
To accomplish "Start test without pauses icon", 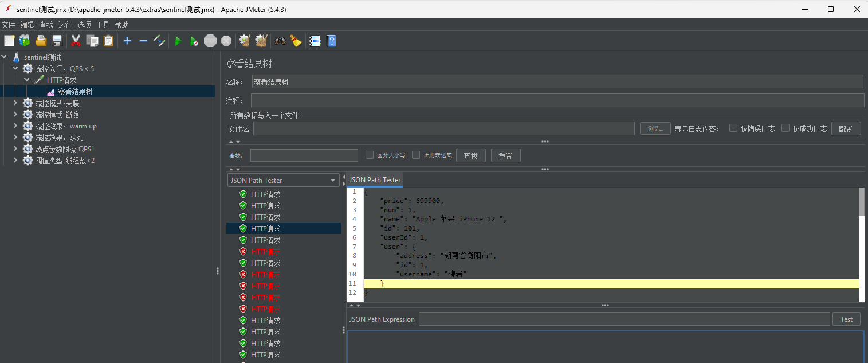I will tap(194, 41).
